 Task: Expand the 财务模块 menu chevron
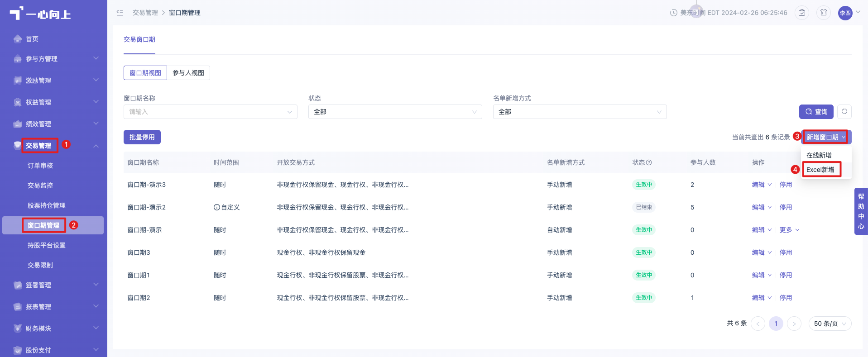point(96,328)
